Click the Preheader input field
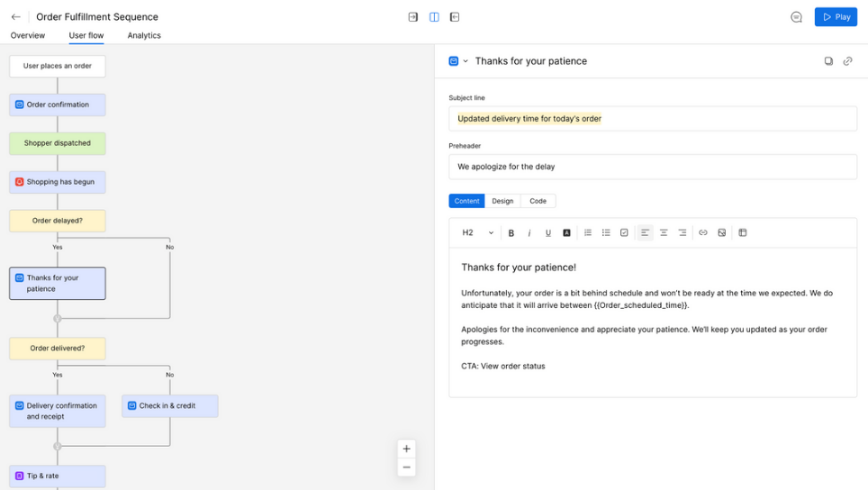Viewport: 868px width, 490px height. [653, 167]
